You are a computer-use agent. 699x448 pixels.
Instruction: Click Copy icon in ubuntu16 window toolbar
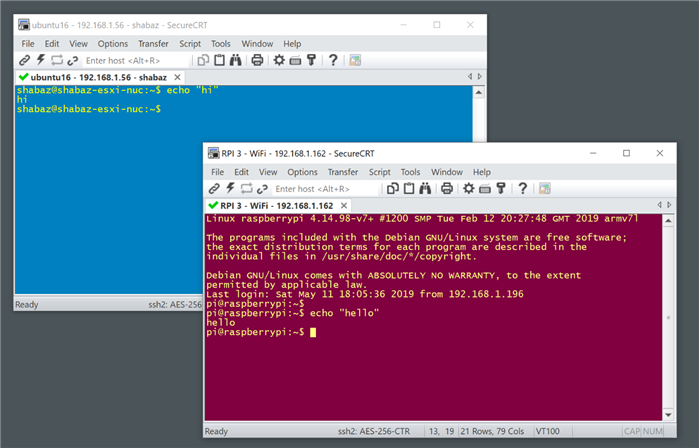(x=203, y=60)
